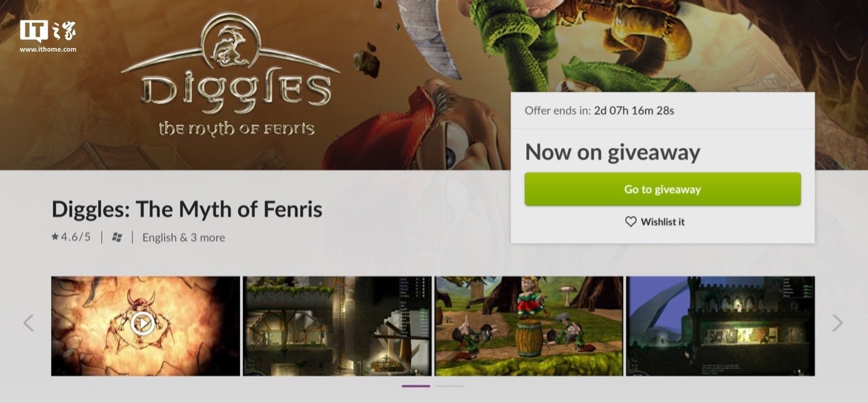This screenshot has height=403, width=868.
Task: Click the offer ends countdown timer
Action: coord(634,110)
